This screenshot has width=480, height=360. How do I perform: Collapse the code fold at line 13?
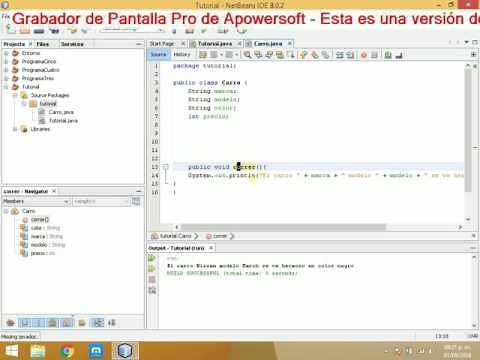166,167
